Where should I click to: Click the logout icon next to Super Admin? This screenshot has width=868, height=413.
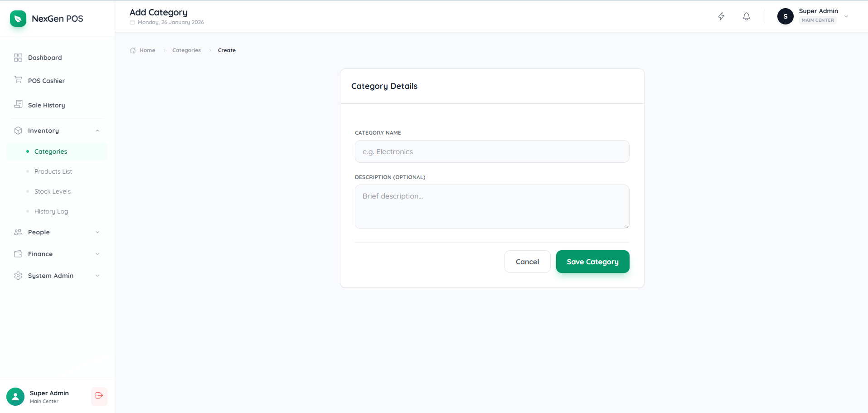click(x=99, y=396)
